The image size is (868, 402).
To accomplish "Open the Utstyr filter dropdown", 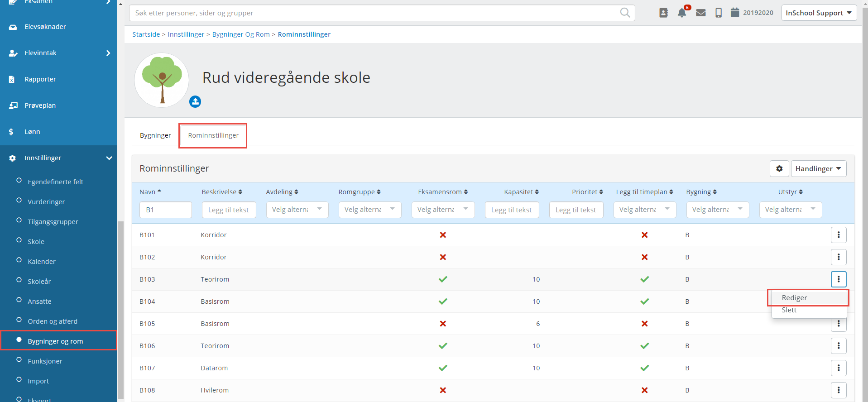I will [x=791, y=210].
